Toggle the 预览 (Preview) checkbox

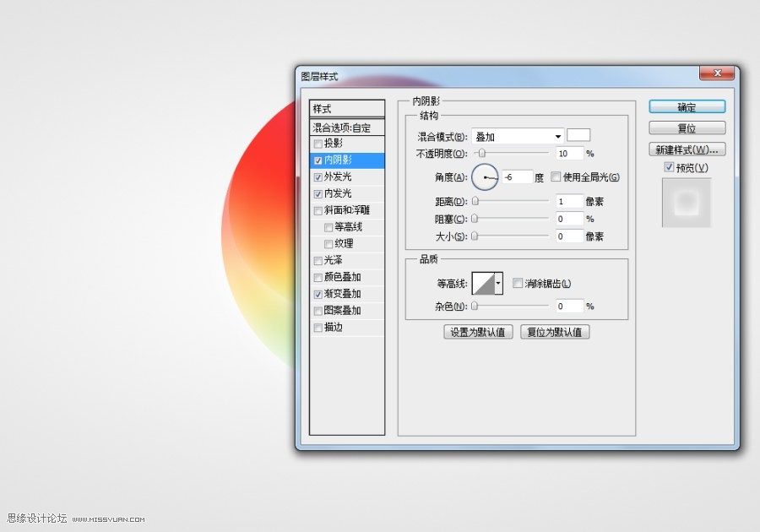click(x=667, y=167)
